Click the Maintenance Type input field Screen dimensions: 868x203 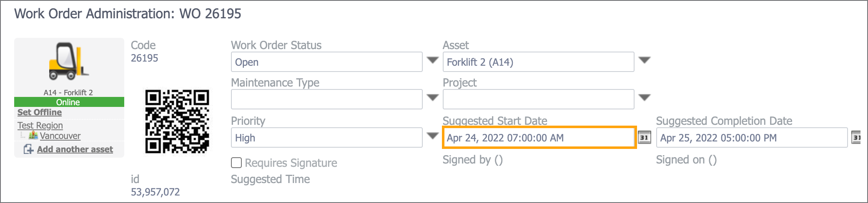click(326, 99)
